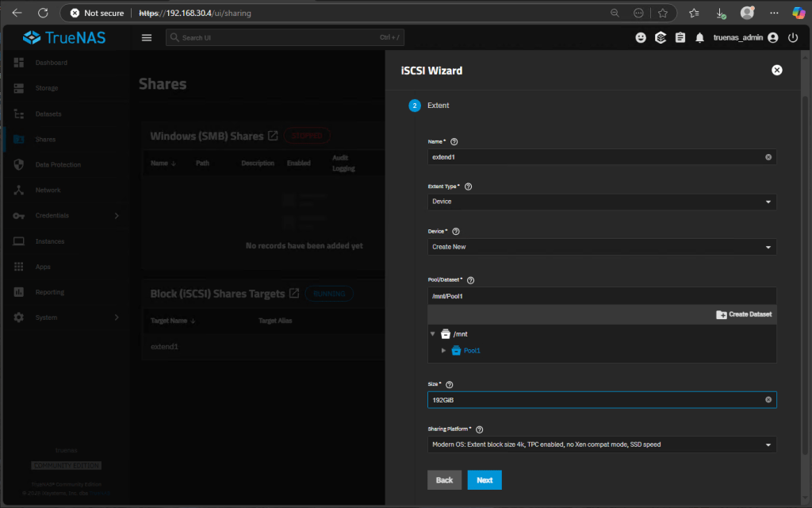Click the Create Dataset button

click(743, 314)
